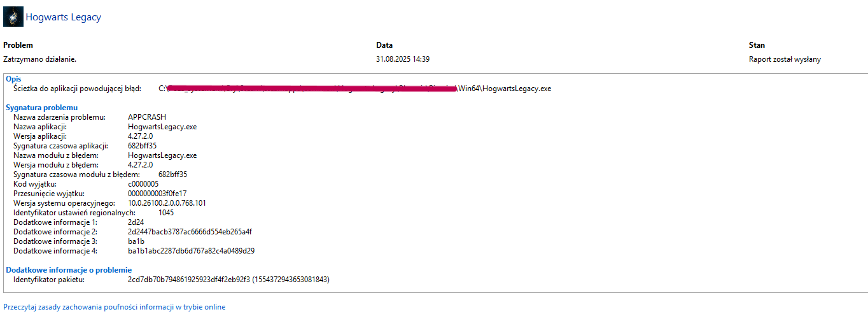868x321 pixels.
Task: Open the online privacy policy link
Action: (x=115, y=307)
